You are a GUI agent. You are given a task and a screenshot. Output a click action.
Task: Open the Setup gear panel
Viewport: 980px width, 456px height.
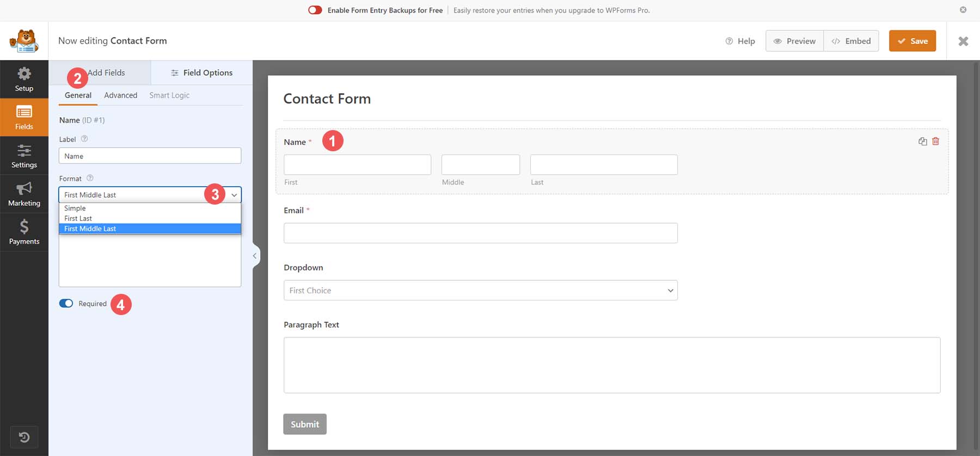(x=24, y=79)
